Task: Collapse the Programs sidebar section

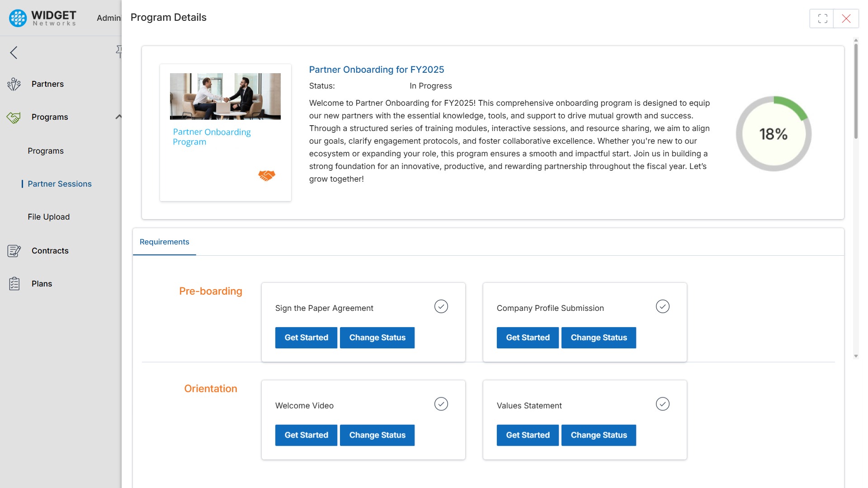Action: 118,117
